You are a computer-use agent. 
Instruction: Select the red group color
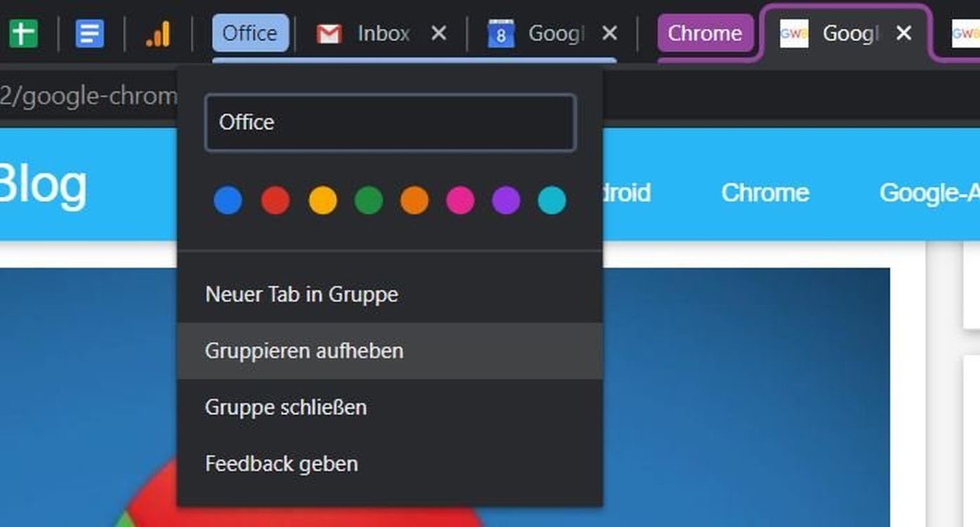[274, 200]
